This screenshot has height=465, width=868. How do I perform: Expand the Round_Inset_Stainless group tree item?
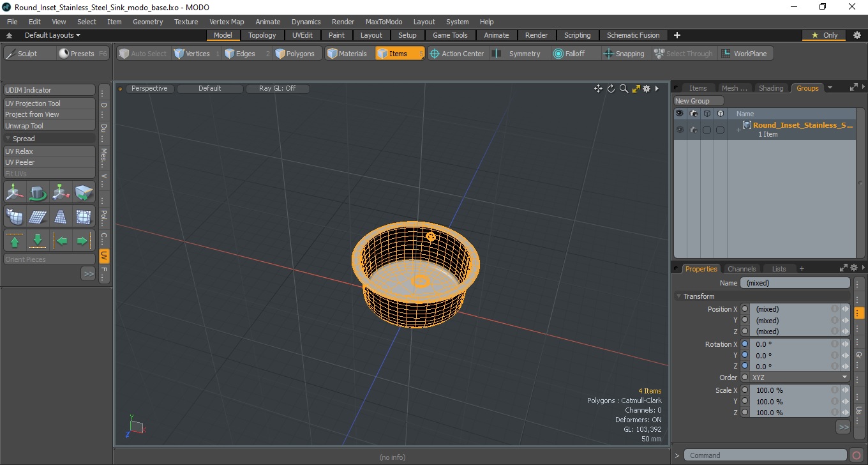pos(738,130)
